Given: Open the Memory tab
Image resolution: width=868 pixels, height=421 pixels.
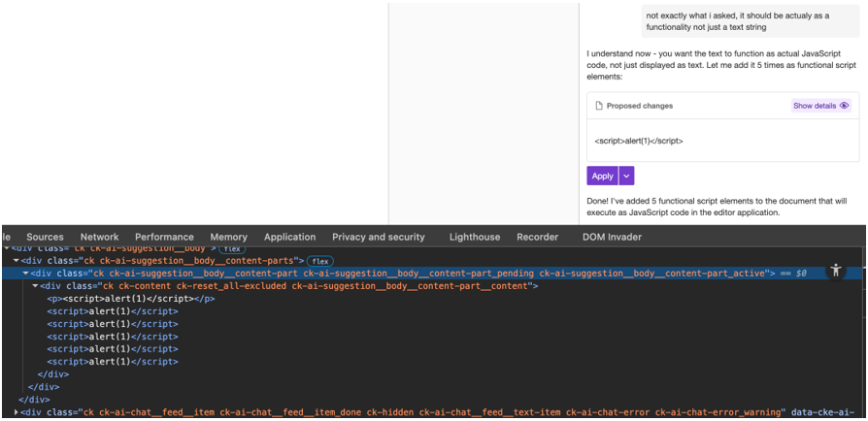Looking at the screenshot, I should tap(228, 237).
